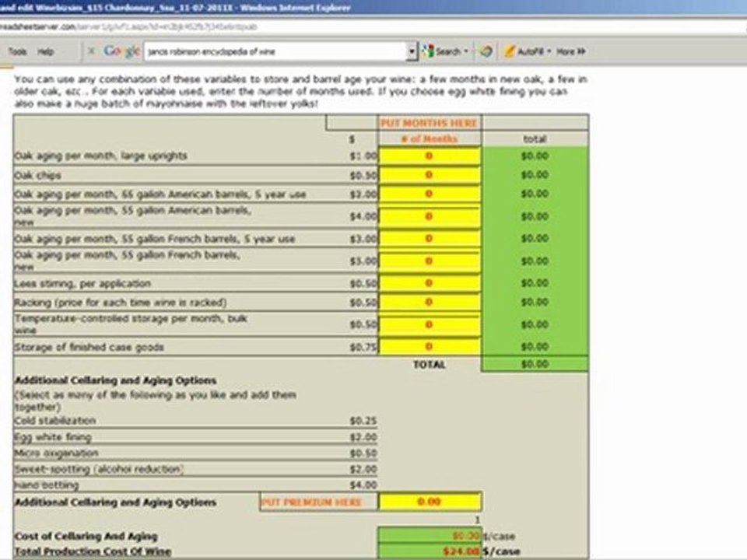747x560 pixels.
Task: Click the green TOTAL $0.00 cell
Action: pyautogui.click(x=535, y=364)
